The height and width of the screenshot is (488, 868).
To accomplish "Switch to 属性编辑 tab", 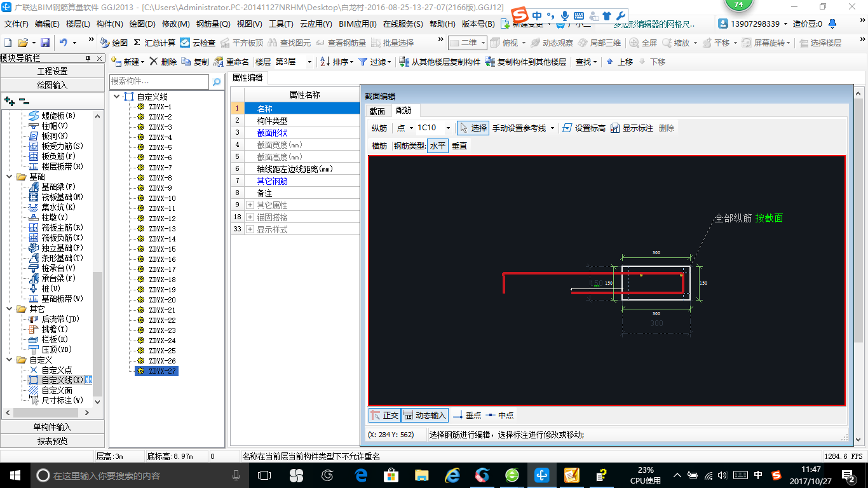I will point(247,78).
